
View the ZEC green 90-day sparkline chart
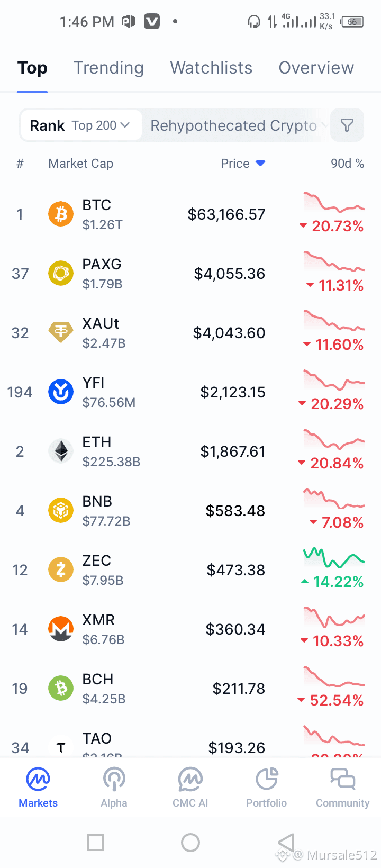pyautogui.click(x=334, y=558)
